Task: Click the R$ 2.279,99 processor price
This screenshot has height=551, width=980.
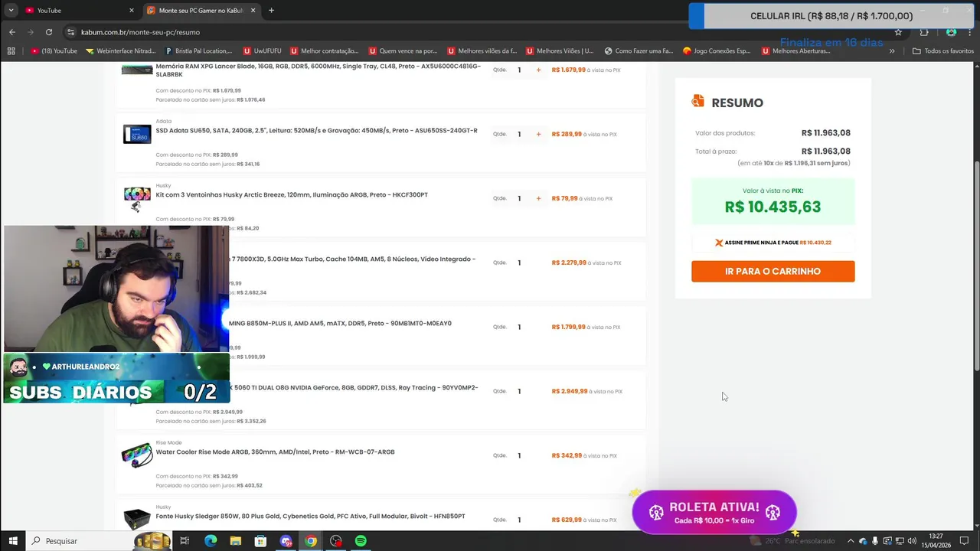Action: click(569, 262)
